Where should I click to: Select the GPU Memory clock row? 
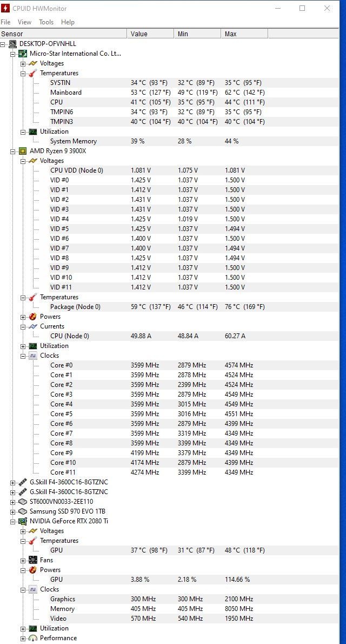pyautogui.click(x=194, y=609)
